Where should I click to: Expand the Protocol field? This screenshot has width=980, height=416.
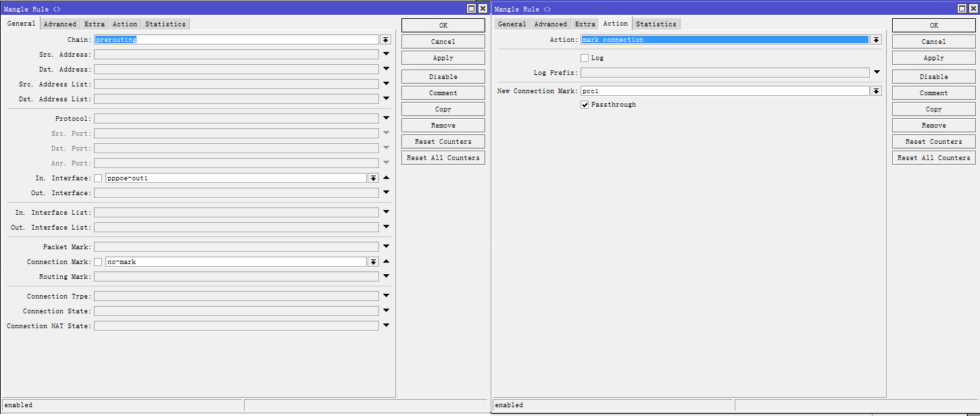(x=386, y=119)
